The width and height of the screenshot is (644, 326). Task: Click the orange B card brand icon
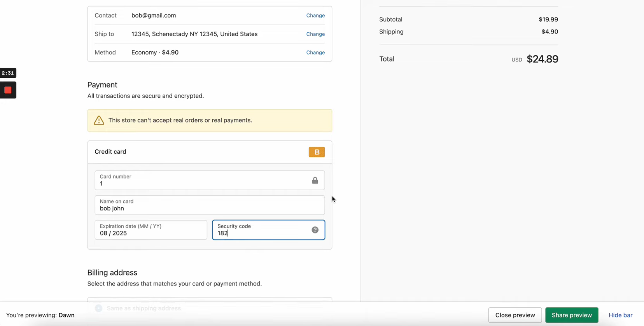[317, 152]
